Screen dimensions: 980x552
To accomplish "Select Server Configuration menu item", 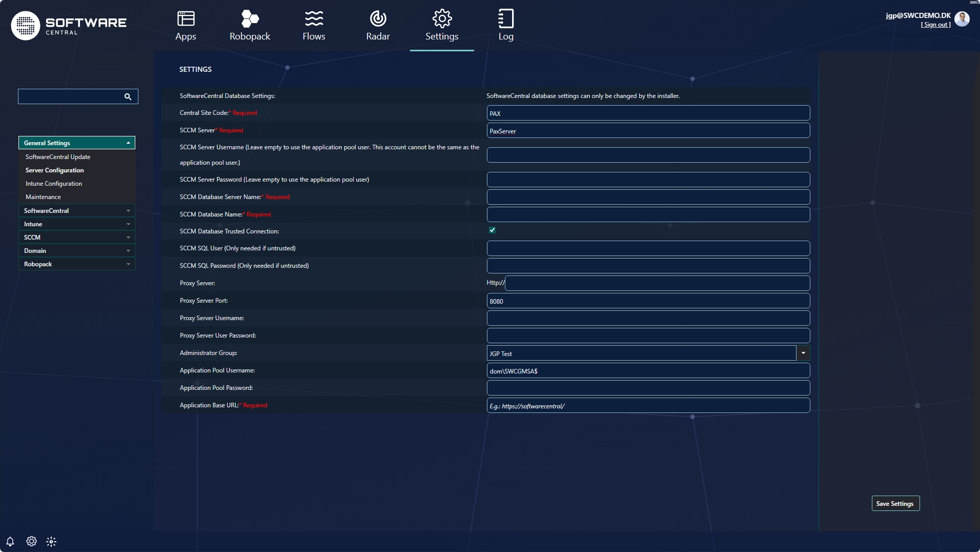I will pos(54,170).
